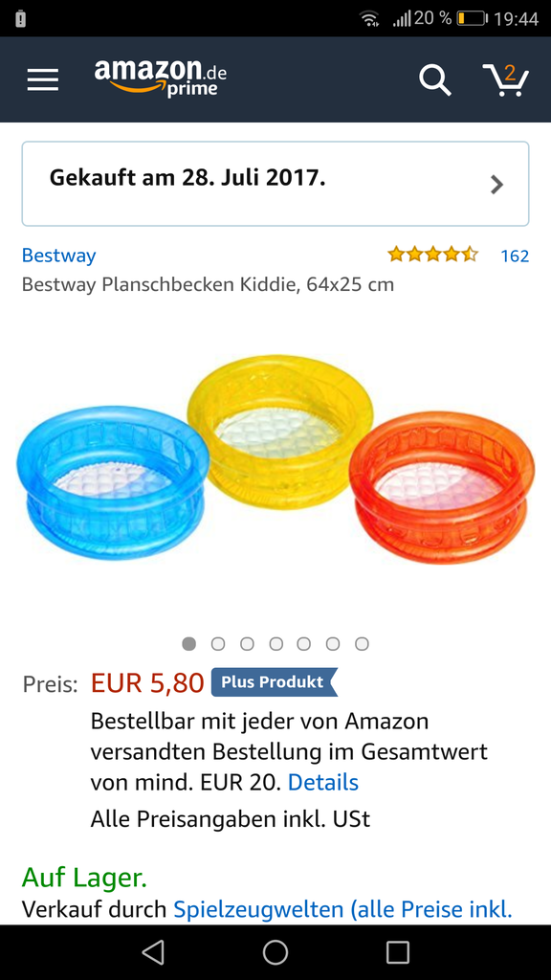Screen dimensions: 551x980
Task: Tap the Android back navigation button
Action: tap(153, 952)
